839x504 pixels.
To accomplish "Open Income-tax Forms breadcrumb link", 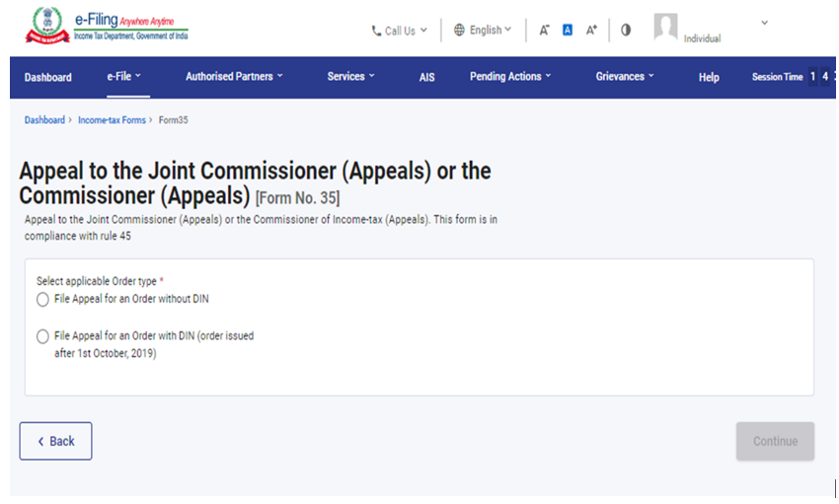I will tap(112, 120).
